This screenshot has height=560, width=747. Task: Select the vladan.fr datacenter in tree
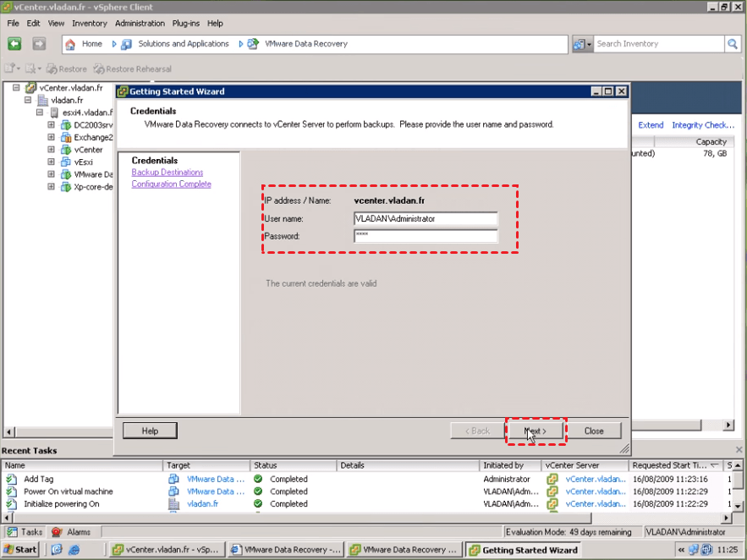pos(67,101)
